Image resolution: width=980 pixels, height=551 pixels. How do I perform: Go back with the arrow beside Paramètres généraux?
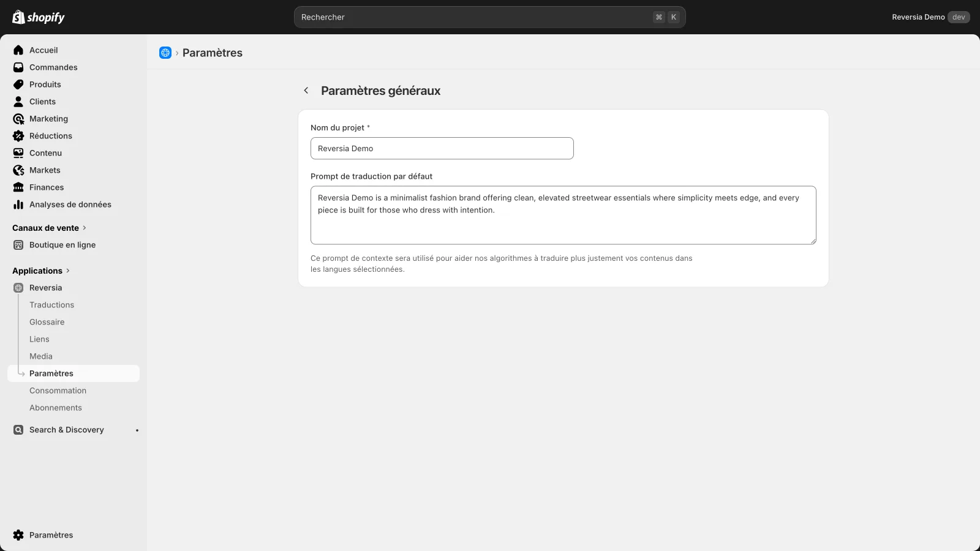(x=306, y=91)
